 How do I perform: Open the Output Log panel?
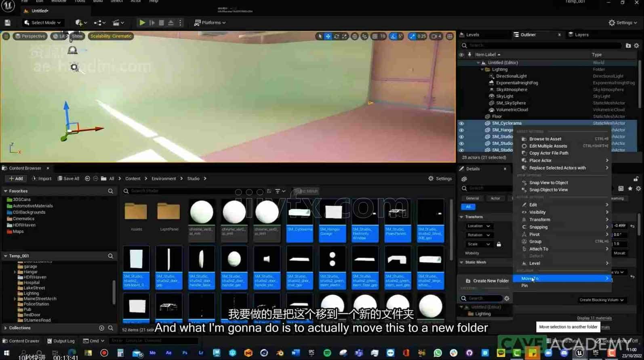point(61,341)
